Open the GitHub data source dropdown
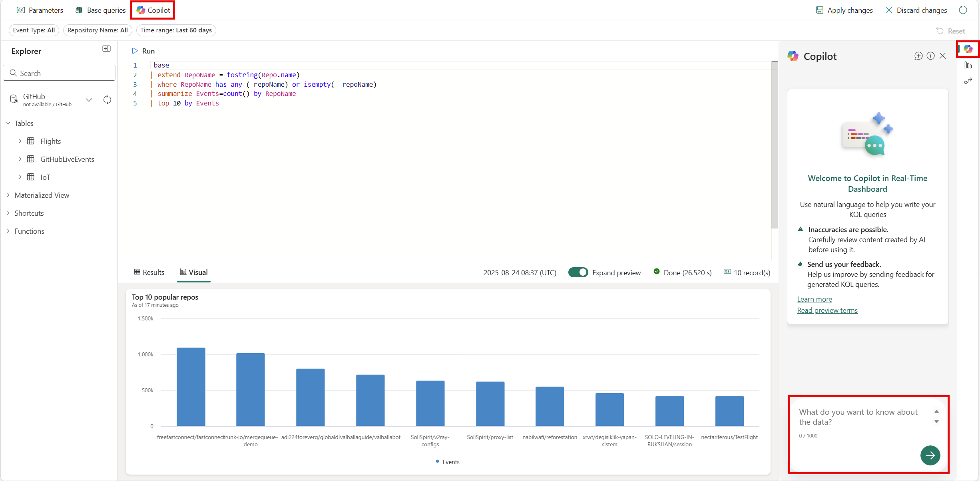Viewport: 980px width, 481px height. [89, 100]
